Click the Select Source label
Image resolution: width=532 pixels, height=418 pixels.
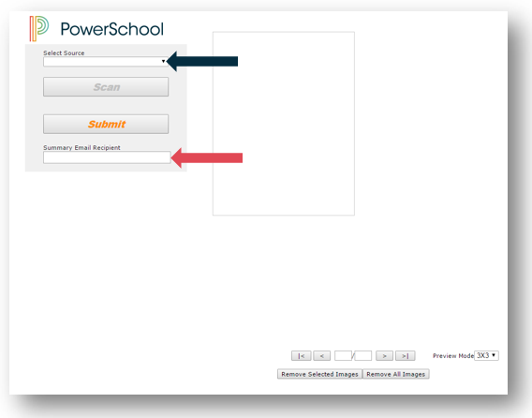pos(64,53)
